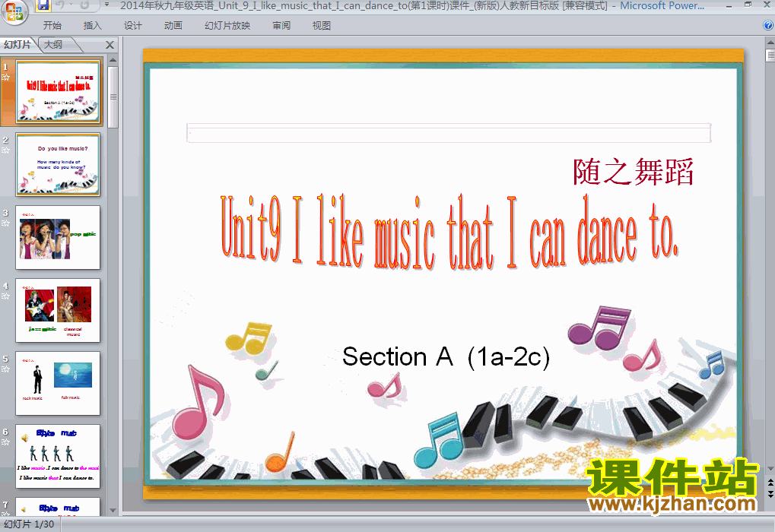Open Undo history dropdown arrow
This screenshot has width=775, height=532.
tap(71, 5)
